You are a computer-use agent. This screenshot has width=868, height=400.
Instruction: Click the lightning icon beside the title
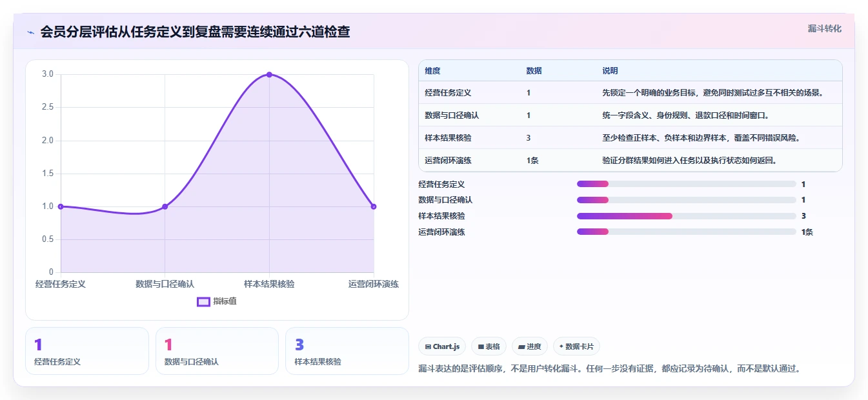pyautogui.click(x=31, y=32)
